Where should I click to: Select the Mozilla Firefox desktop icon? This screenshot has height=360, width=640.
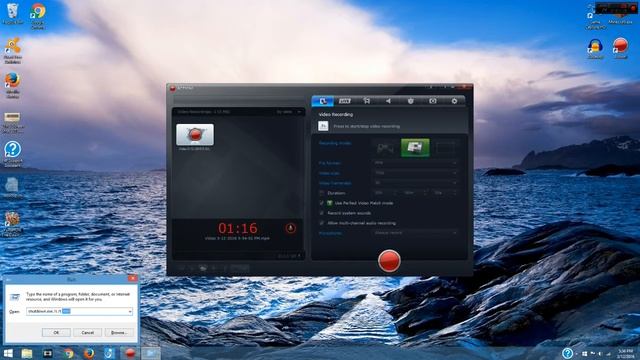(x=13, y=84)
